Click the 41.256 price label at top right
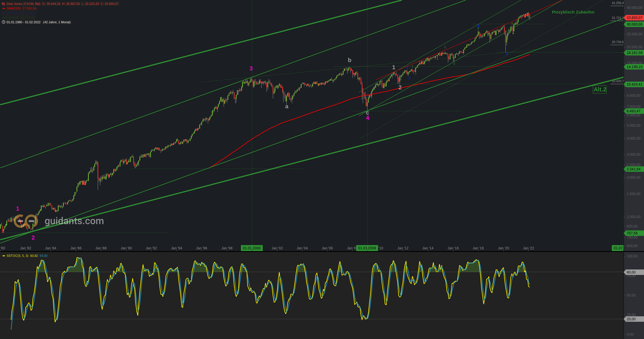 (x=618, y=3)
